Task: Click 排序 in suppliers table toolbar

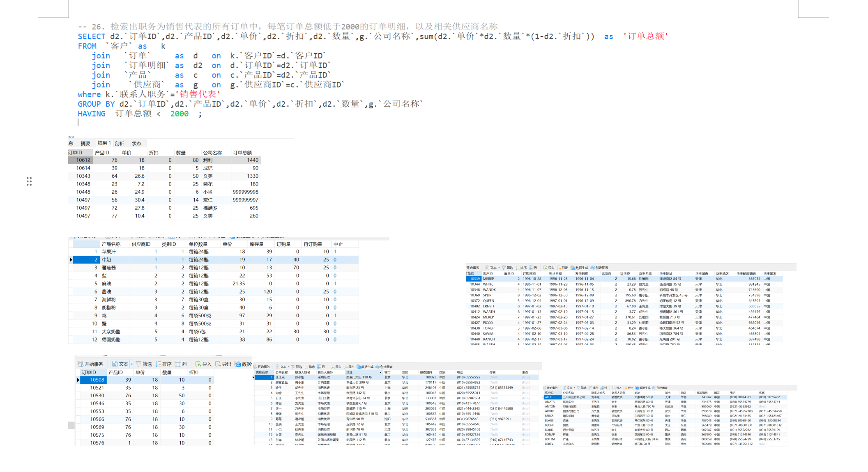Action: tap(310, 367)
